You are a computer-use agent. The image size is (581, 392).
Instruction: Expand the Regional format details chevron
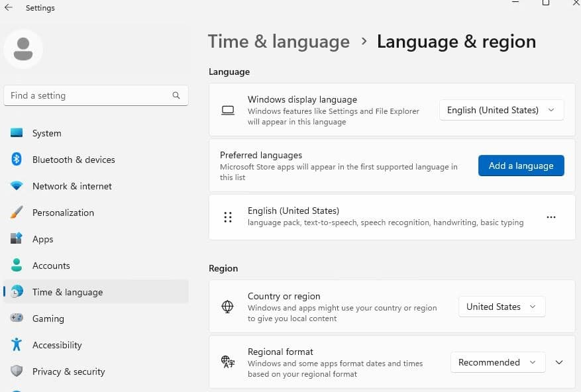pyautogui.click(x=559, y=362)
